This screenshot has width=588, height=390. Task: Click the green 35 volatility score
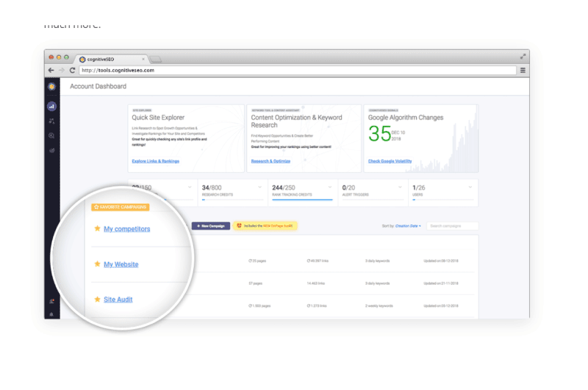(379, 134)
